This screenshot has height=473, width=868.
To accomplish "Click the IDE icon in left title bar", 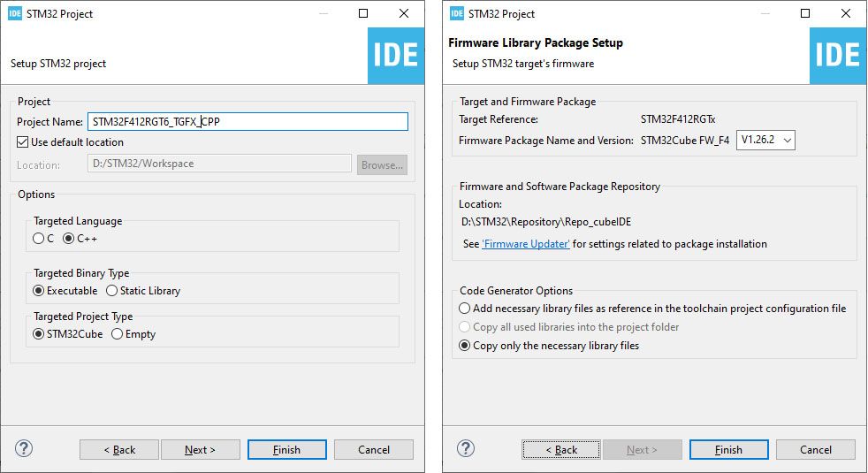I will click(x=12, y=13).
